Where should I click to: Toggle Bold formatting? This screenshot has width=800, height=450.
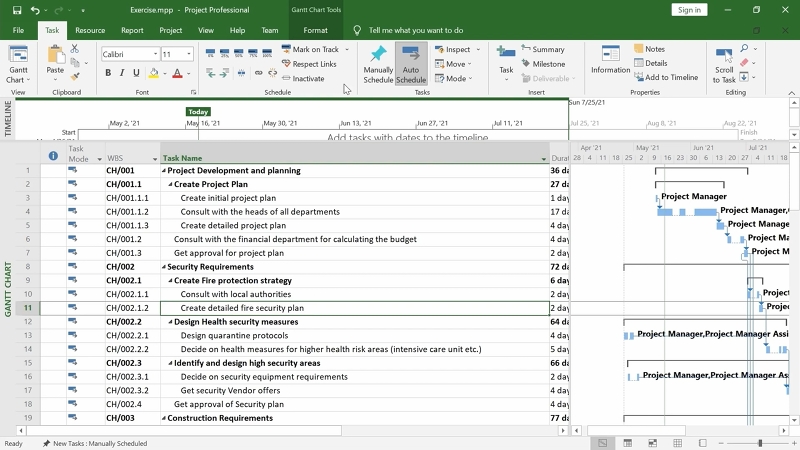click(x=108, y=73)
